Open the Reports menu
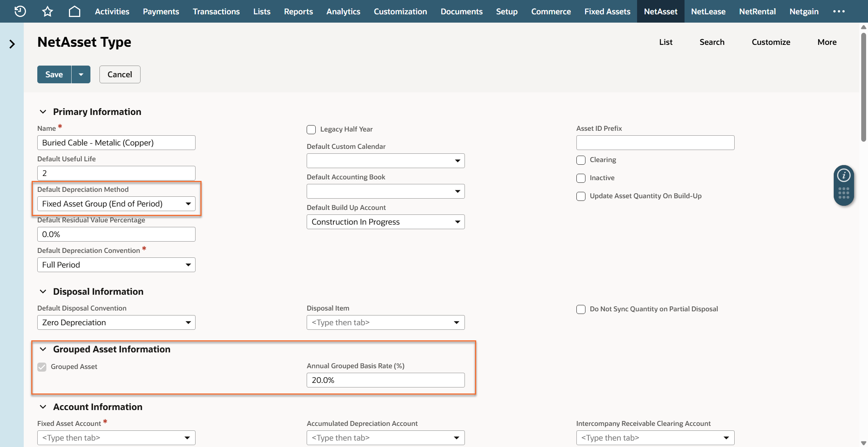The image size is (868, 447). click(x=298, y=11)
